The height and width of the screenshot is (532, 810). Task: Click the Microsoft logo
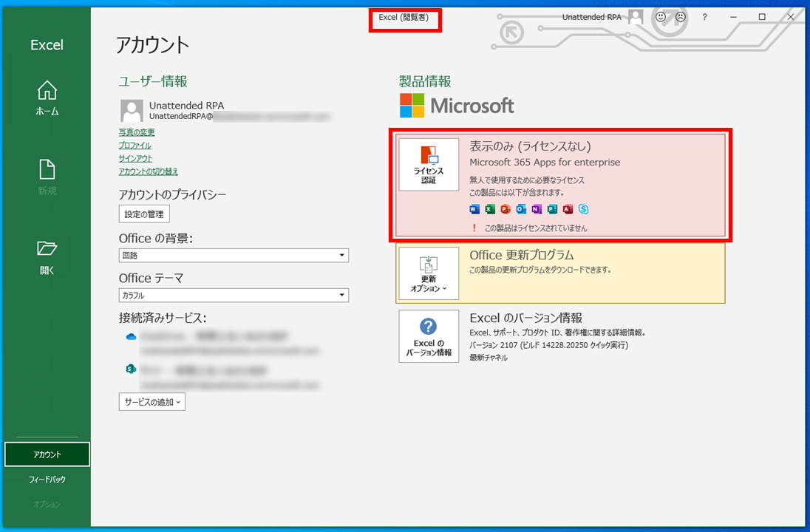pyautogui.click(x=457, y=106)
